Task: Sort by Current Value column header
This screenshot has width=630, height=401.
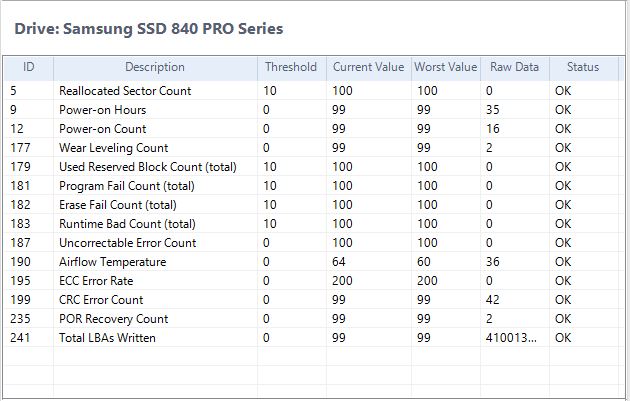Action: (369, 67)
